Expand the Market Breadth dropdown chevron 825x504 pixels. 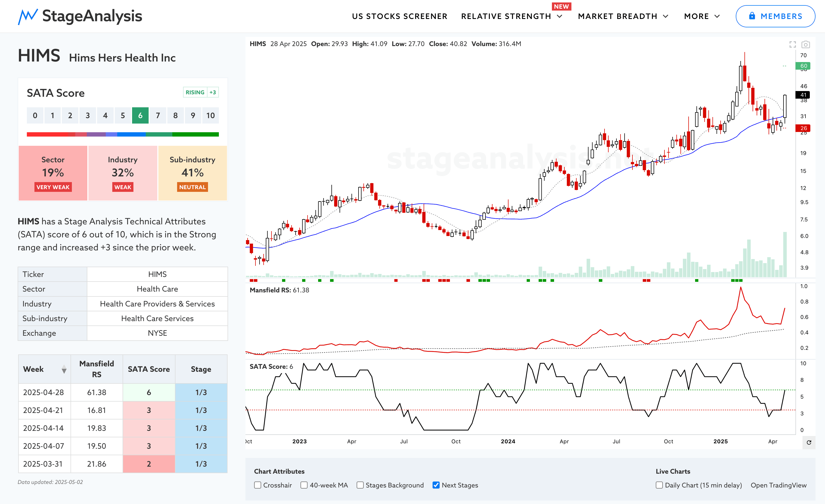tap(666, 16)
